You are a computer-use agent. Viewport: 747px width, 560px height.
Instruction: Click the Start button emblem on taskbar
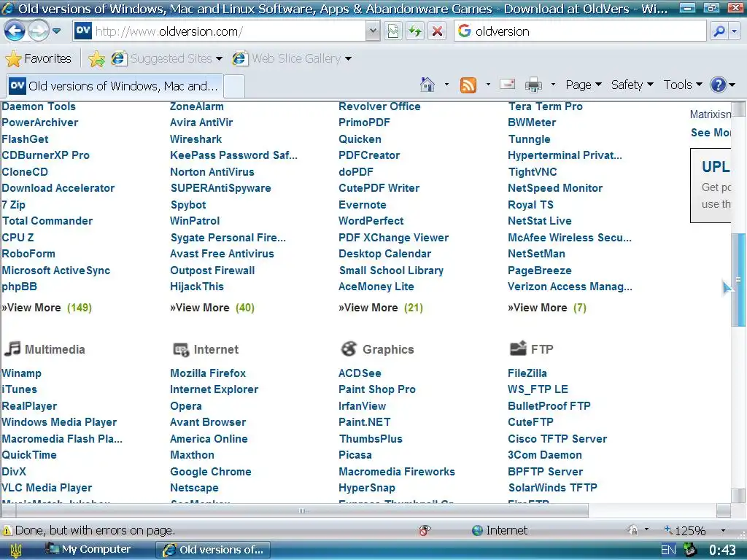point(15,550)
